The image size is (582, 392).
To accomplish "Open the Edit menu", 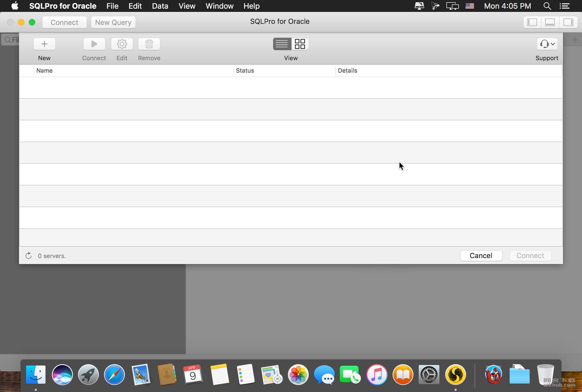I will tap(135, 6).
